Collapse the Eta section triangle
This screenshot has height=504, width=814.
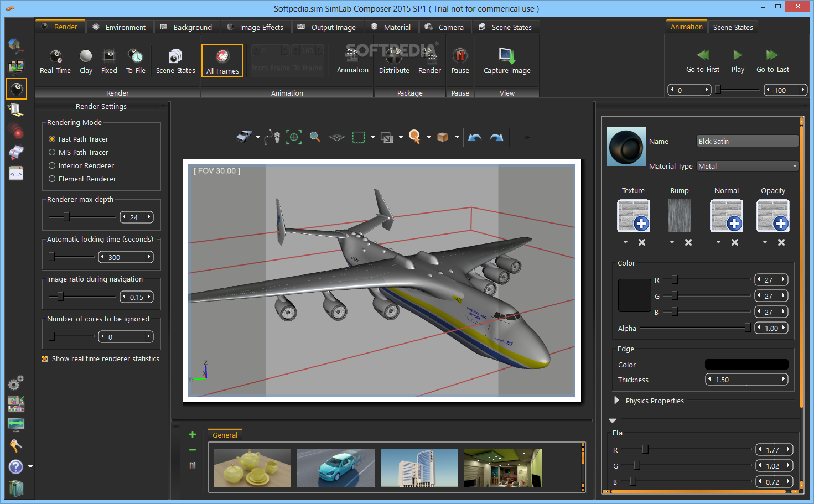point(613,420)
